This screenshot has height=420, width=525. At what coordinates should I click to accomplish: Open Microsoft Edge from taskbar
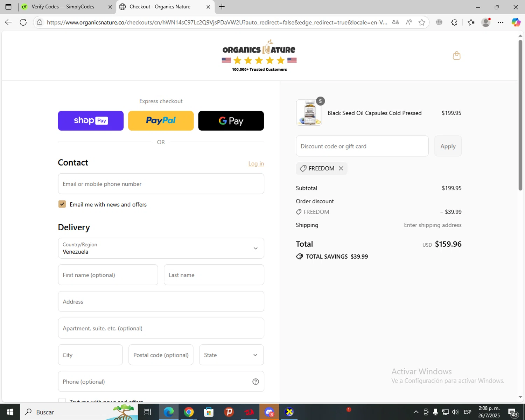(169, 412)
